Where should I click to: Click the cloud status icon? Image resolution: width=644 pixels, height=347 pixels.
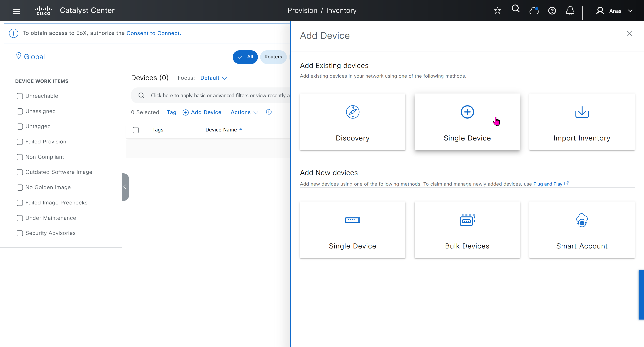pyautogui.click(x=534, y=11)
